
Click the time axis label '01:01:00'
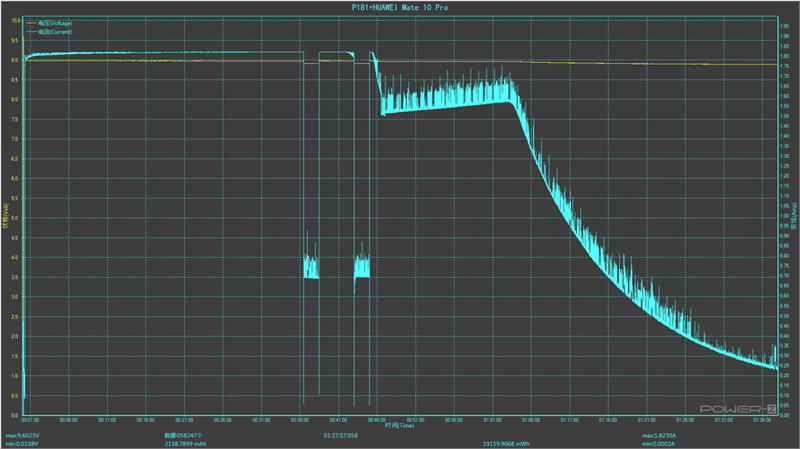pyautogui.click(x=492, y=420)
